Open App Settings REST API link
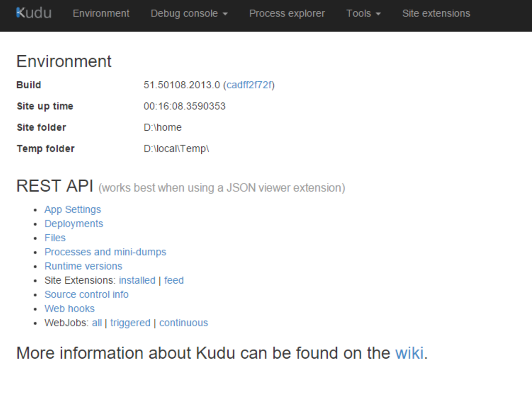Viewport: 532px width, 405px height. [x=73, y=210]
